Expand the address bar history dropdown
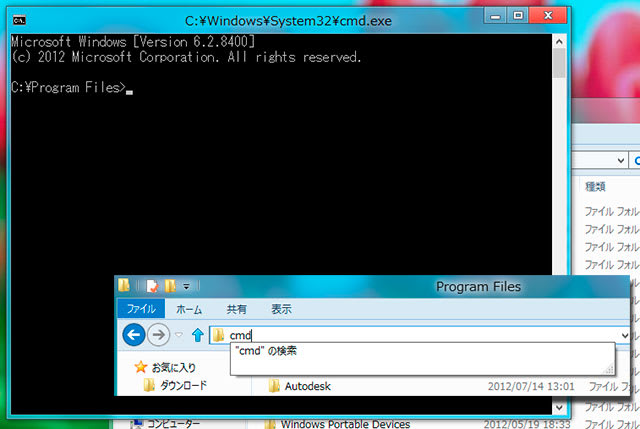The width and height of the screenshot is (640, 429). pos(624,336)
